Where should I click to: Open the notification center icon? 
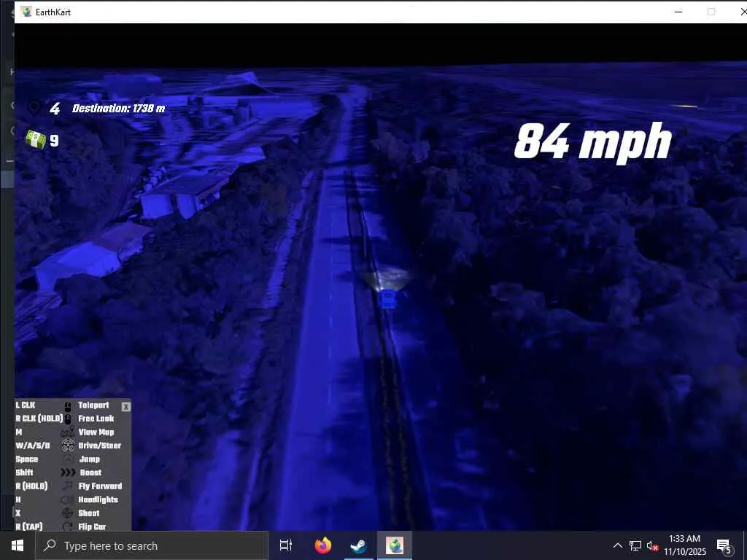(724, 546)
